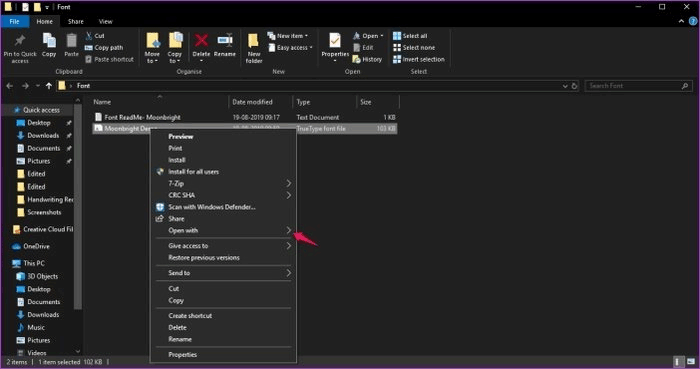Open sidebar Downloads under Quick access
The height and width of the screenshot is (369, 700).
(x=43, y=135)
